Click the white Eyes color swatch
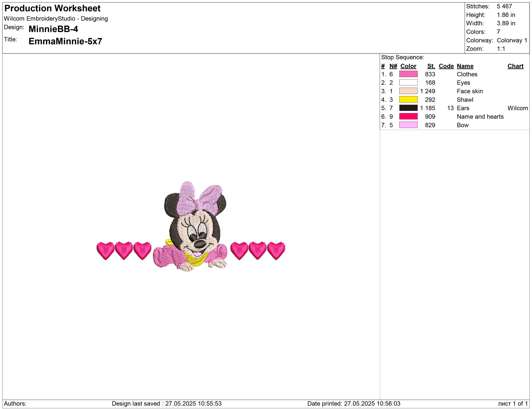The width and height of the screenshot is (532, 409). [408, 82]
